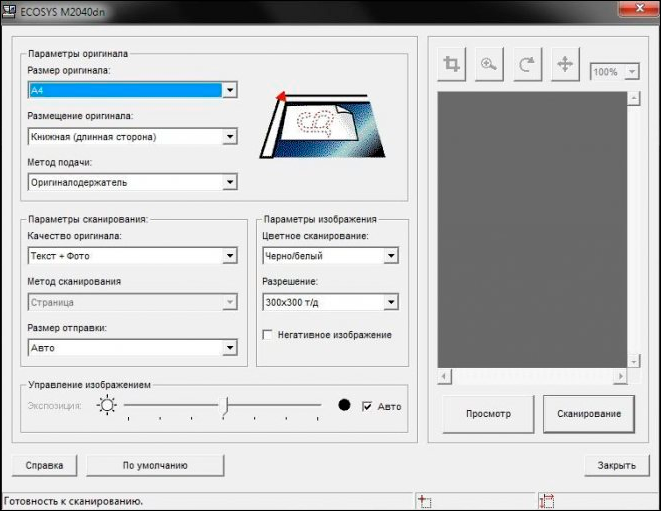The image size is (661, 511).
Task: Click the zoom magnifier icon
Action: pyautogui.click(x=489, y=65)
